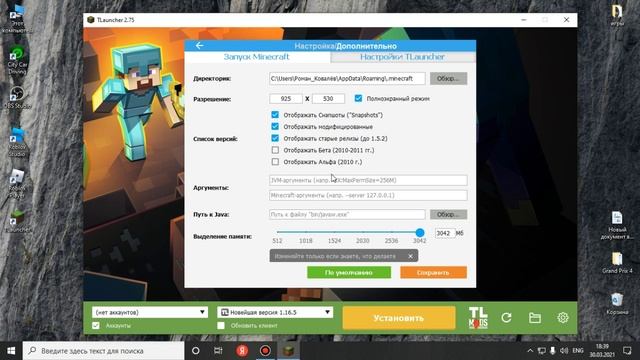Click the orange Сохранить button
The height and width of the screenshot is (360, 640).
click(433, 273)
